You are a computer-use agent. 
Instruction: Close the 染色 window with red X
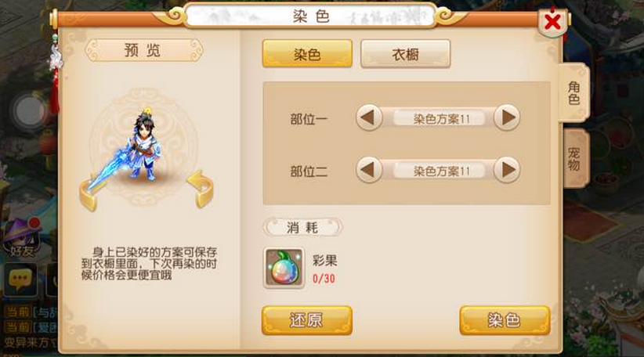click(552, 21)
